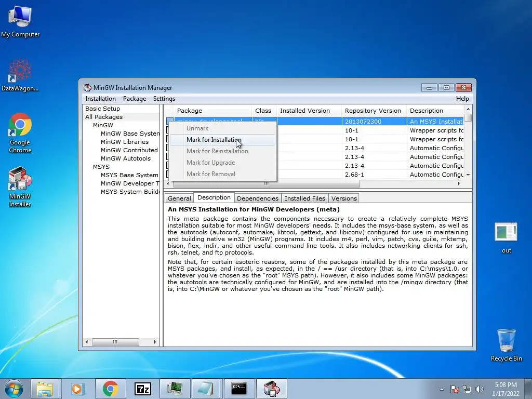Click package list scroll-right arrow
The image size is (532, 399).
[459, 183]
